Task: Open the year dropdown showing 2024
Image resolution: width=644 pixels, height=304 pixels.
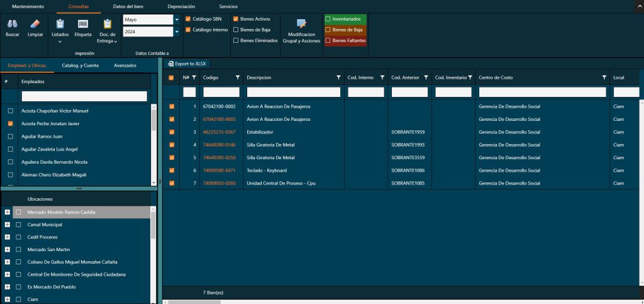Action: (x=177, y=31)
